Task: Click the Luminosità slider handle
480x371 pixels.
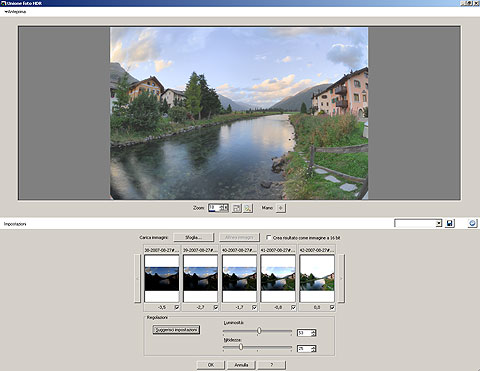Action: (259, 331)
